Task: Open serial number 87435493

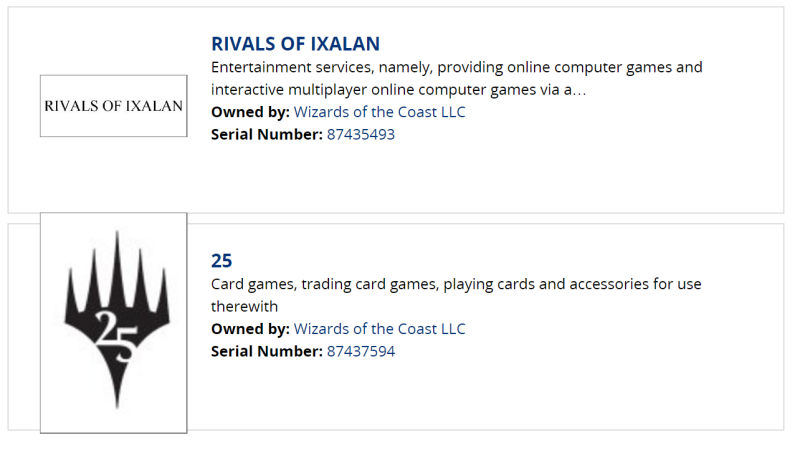Action: point(361,134)
